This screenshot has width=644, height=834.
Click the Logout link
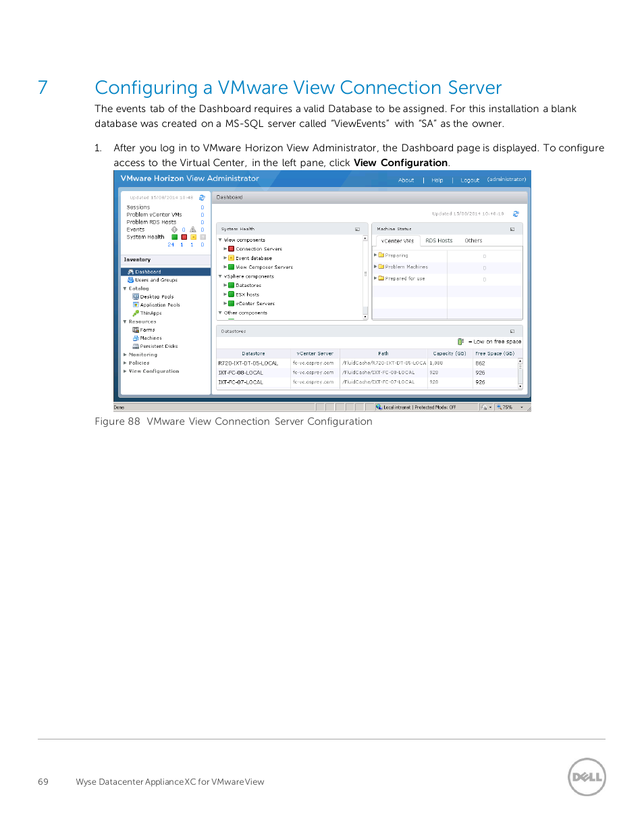pyautogui.click(x=470, y=180)
